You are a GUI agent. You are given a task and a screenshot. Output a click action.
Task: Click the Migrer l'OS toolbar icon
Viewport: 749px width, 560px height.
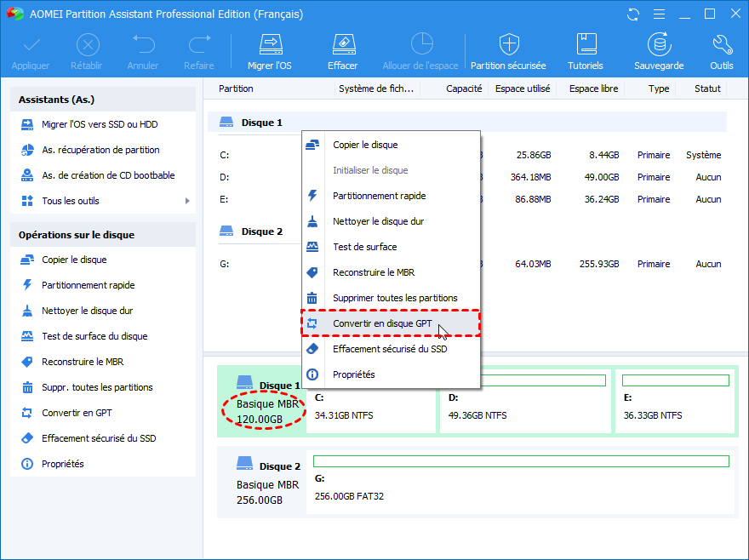[x=270, y=52]
